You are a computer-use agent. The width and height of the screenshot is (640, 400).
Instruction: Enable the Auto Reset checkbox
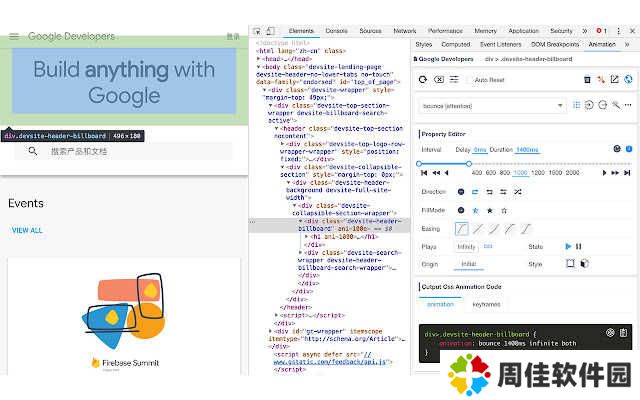coord(468,80)
